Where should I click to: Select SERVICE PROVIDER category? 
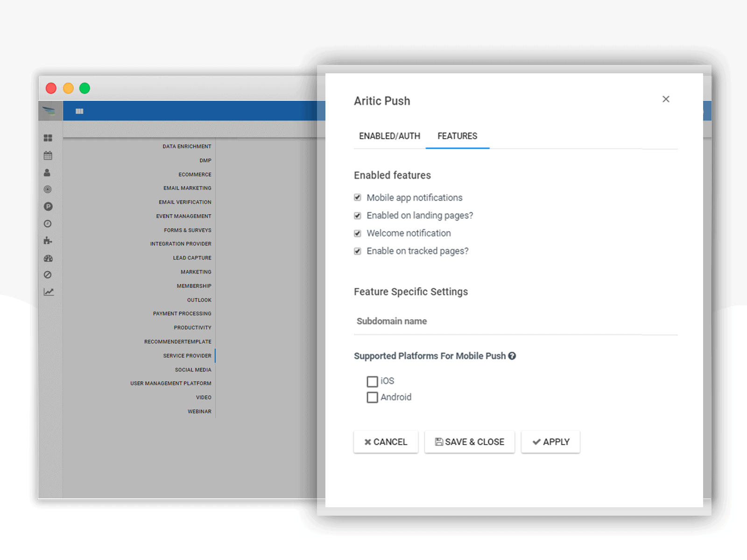[x=187, y=356]
